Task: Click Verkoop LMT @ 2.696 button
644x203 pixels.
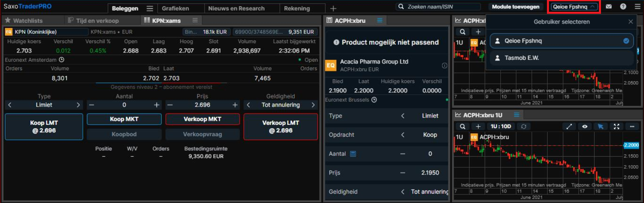Action: pyautogui.click(x=281, y=127)
